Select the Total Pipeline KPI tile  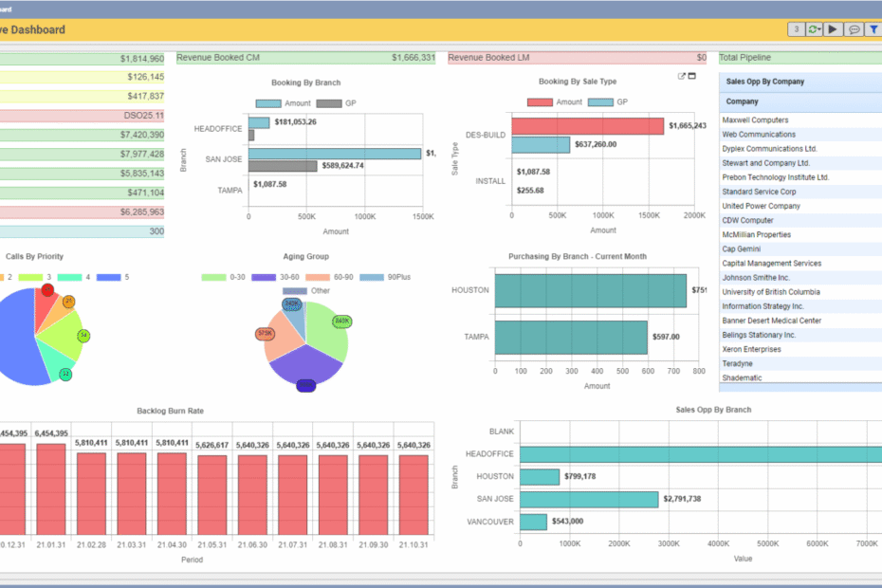coord(800,58)
